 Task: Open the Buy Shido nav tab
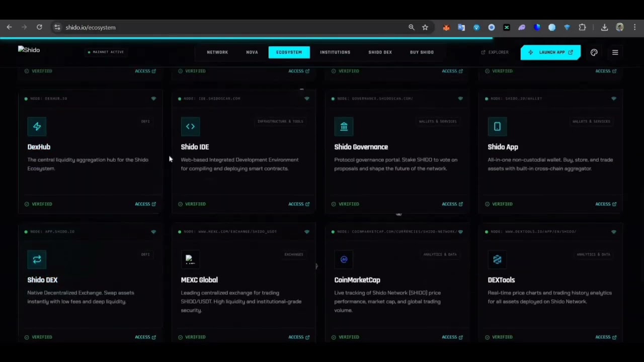pyautogui.click(x=422, y=52)
